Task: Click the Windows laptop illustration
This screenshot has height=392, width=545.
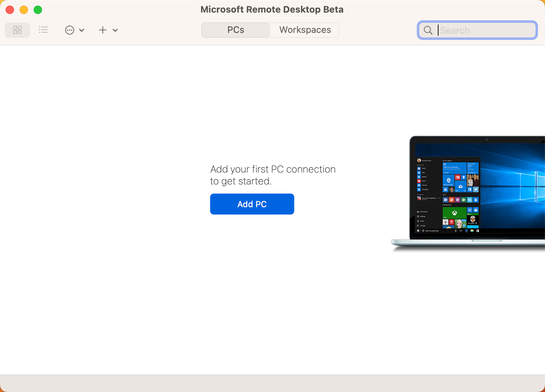Action: click(468, 193)
